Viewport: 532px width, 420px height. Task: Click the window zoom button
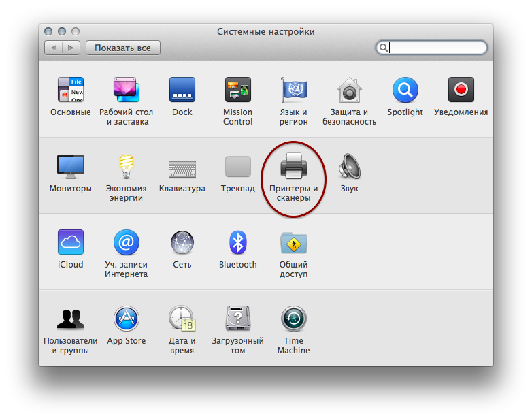click(x=76, y=31)
